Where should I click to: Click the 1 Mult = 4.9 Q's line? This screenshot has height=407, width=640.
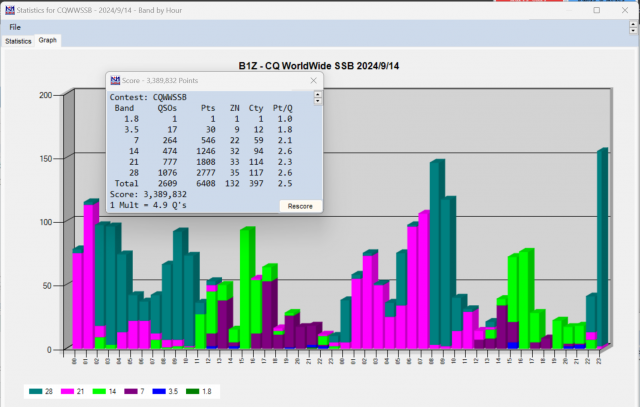pyautogui.click(x=148, y=205)
